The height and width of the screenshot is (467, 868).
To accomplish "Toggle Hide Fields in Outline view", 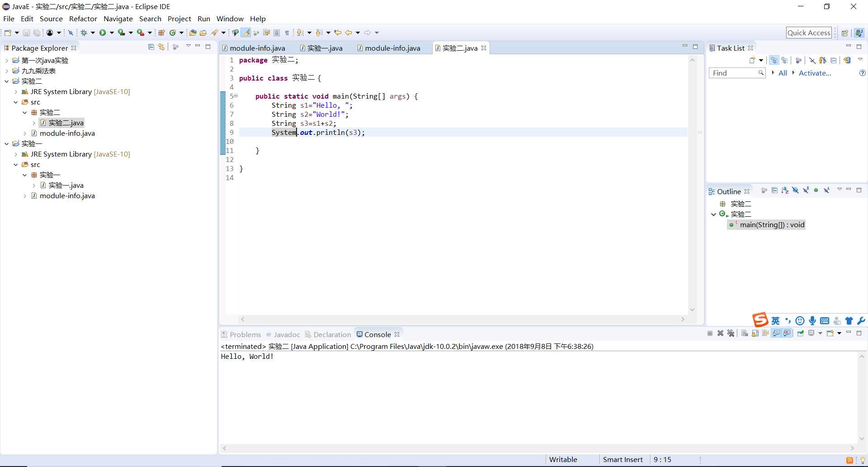I will point(795,191).
